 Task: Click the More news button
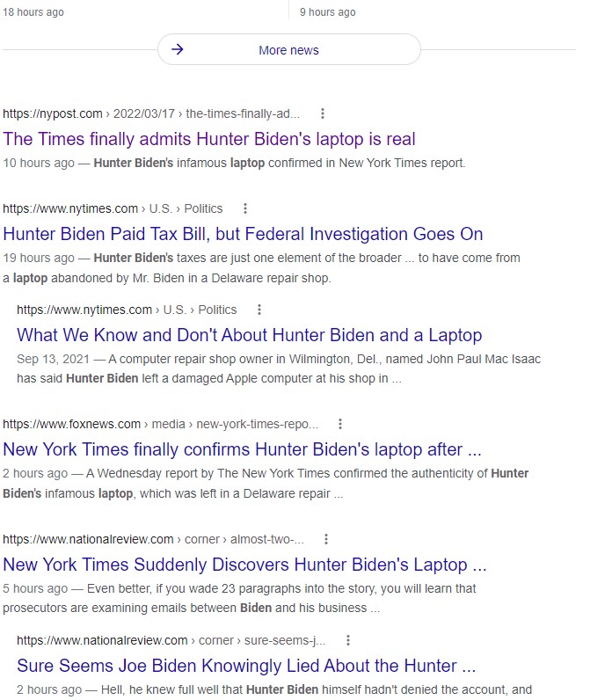point(288,49)
